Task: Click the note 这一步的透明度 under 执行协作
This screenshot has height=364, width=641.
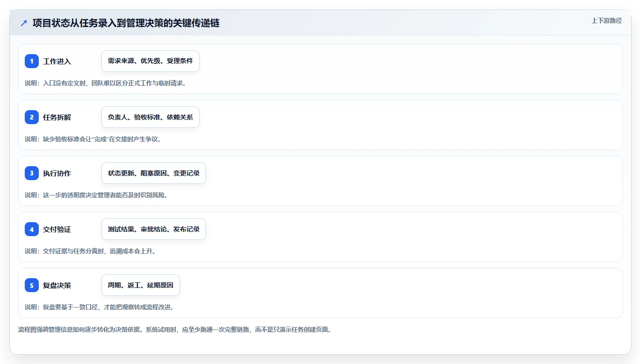Action: 96,195
